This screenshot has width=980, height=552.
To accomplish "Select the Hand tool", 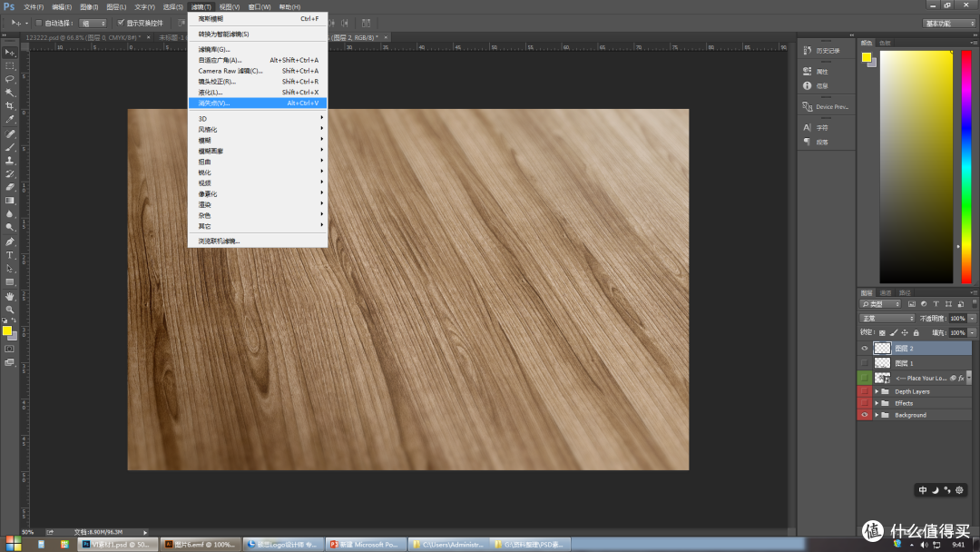I will [9, 296].
